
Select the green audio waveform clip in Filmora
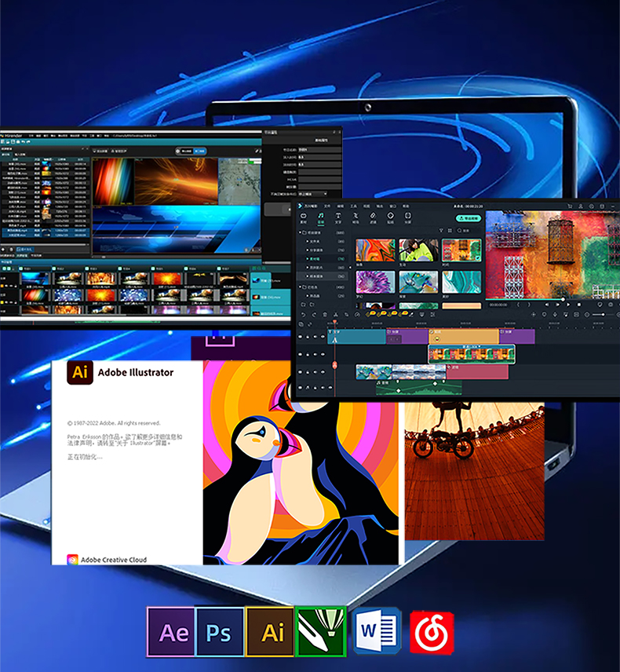[x=418, y=388]
